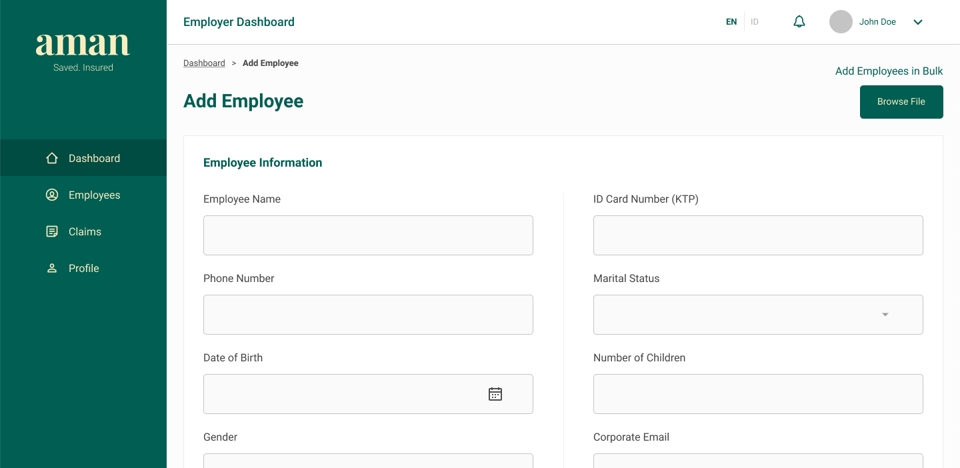This screenshot has height=468, width=960.
Task: Click the Corporate Email field label
Action: 631,437
